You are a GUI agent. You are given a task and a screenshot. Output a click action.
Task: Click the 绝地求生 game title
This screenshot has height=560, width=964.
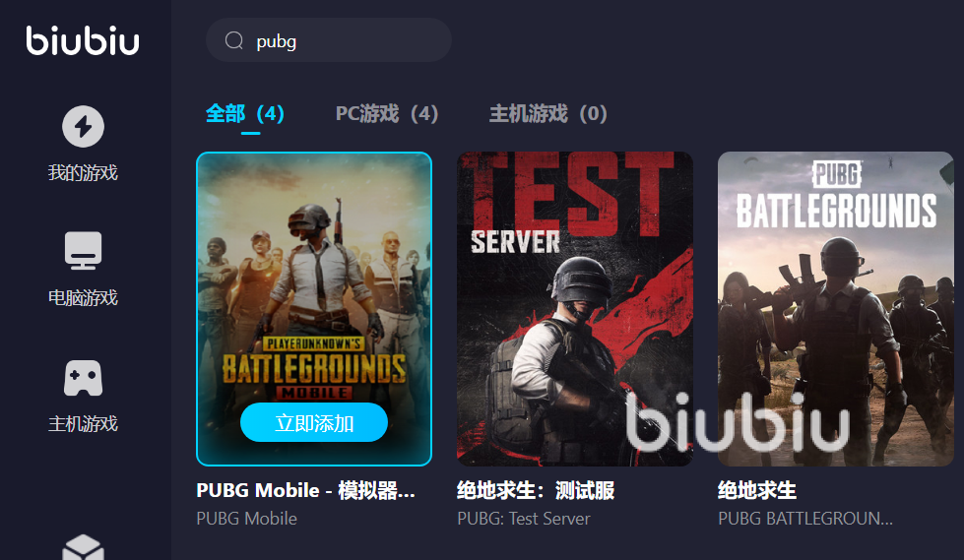757,490
